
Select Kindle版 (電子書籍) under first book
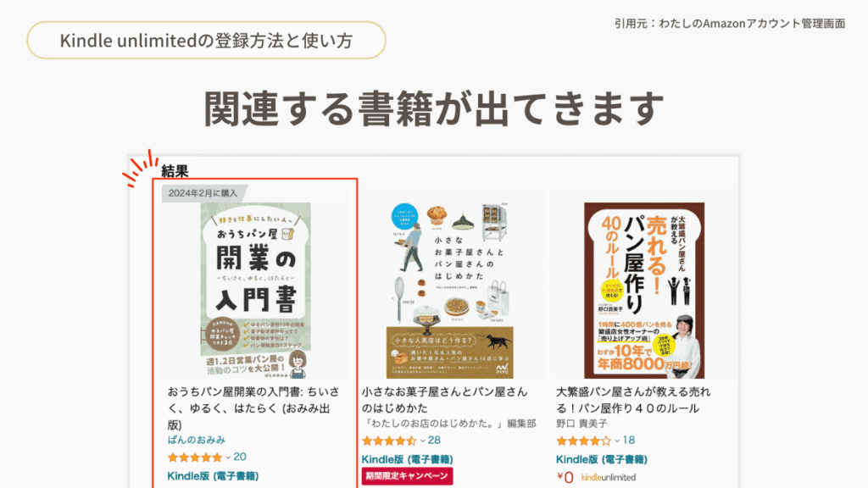[x=213, y=476]
